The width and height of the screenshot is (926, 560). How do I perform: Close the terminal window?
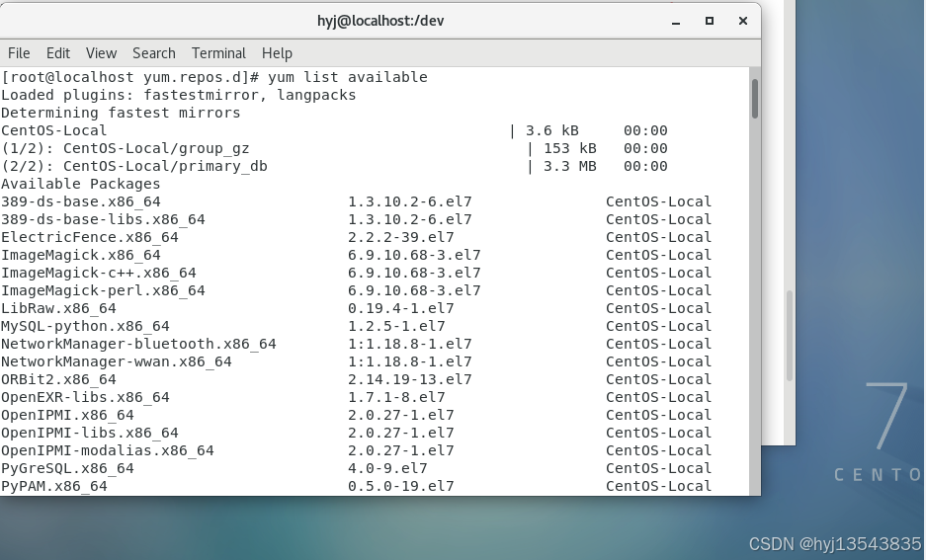tap(743, 21)
